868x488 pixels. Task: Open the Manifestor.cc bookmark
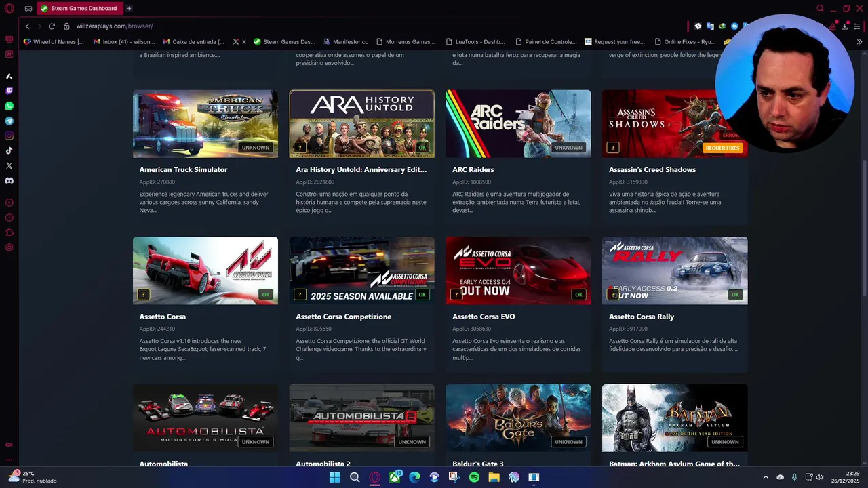pyautogui.click(x=346, y=41)
